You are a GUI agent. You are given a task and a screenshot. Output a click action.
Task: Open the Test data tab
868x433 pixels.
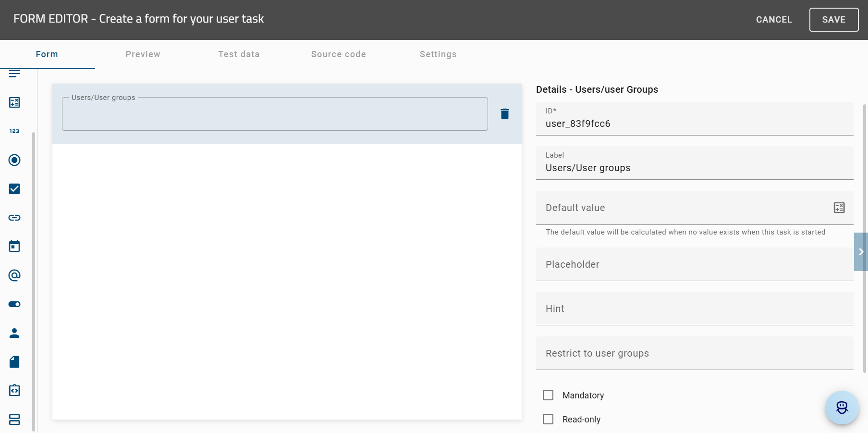coord(239,54)
